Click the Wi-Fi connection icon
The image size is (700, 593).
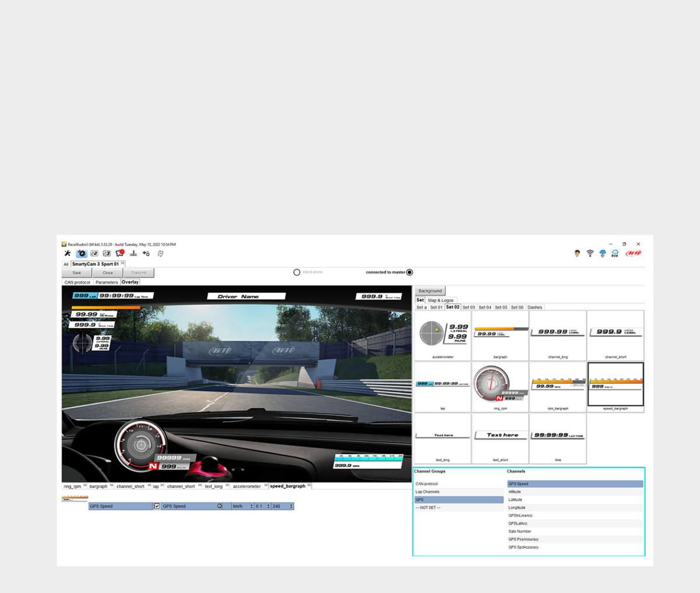tap(590, 253)
